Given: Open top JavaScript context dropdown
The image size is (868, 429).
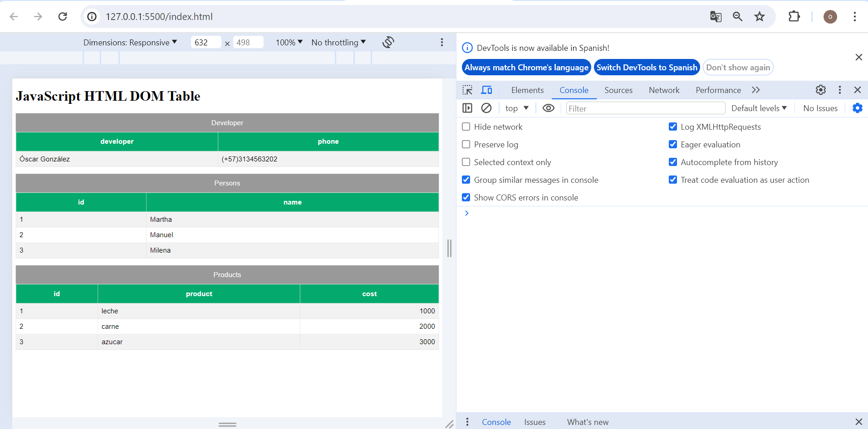Looking at the screenshot, I should tap(517, 108).
